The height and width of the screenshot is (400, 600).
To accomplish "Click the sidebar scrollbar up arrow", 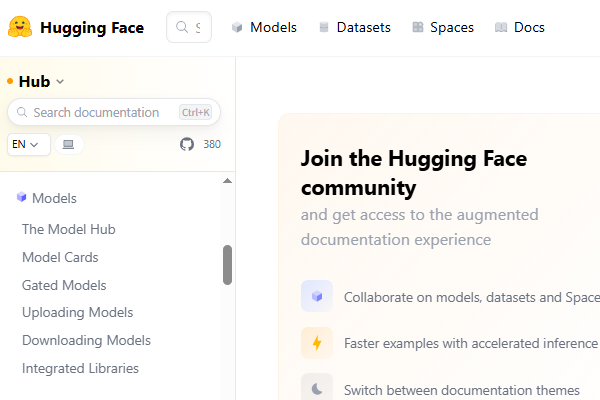I will coord(227,181).
